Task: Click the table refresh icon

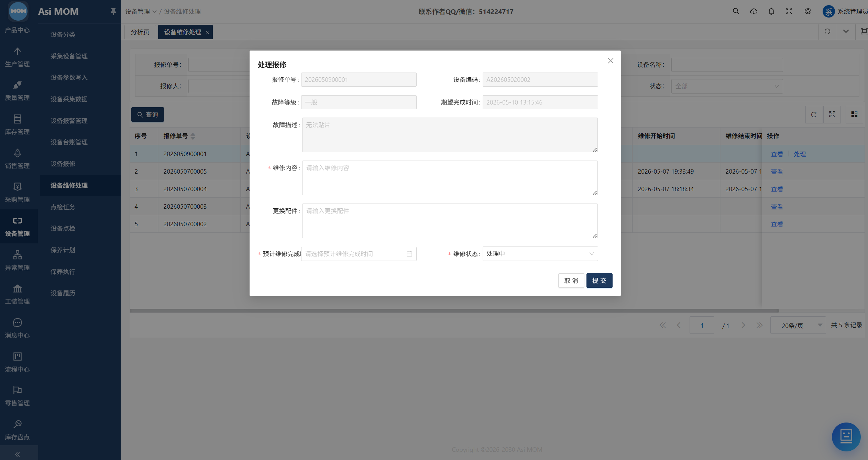Action: coord(814,114)
